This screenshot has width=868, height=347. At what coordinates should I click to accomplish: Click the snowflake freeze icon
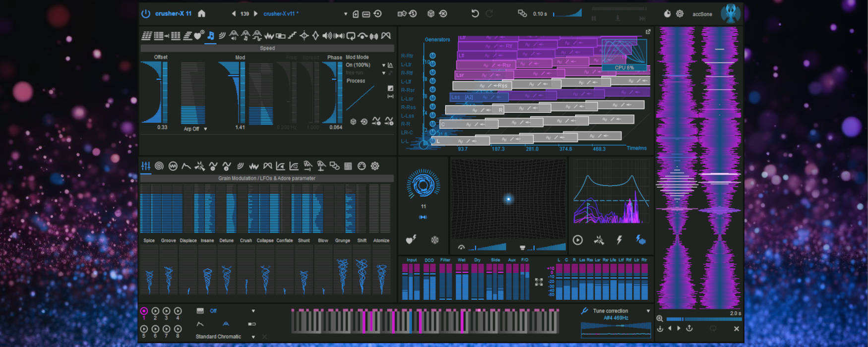(434, 240)
